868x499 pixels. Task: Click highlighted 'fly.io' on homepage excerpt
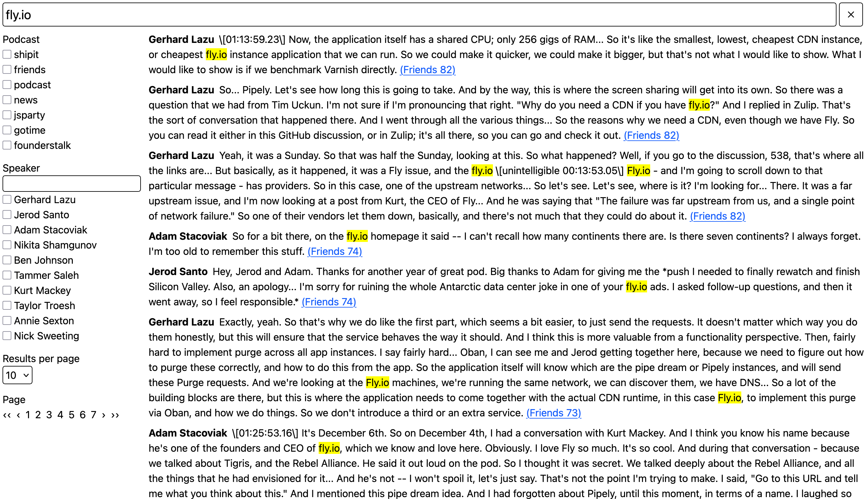click(x=357, y=236)
